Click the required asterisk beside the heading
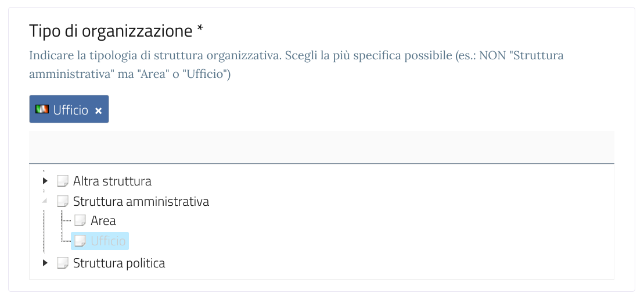Image resolution: width=644 pixels, height=300 pixels. point(200,29)
